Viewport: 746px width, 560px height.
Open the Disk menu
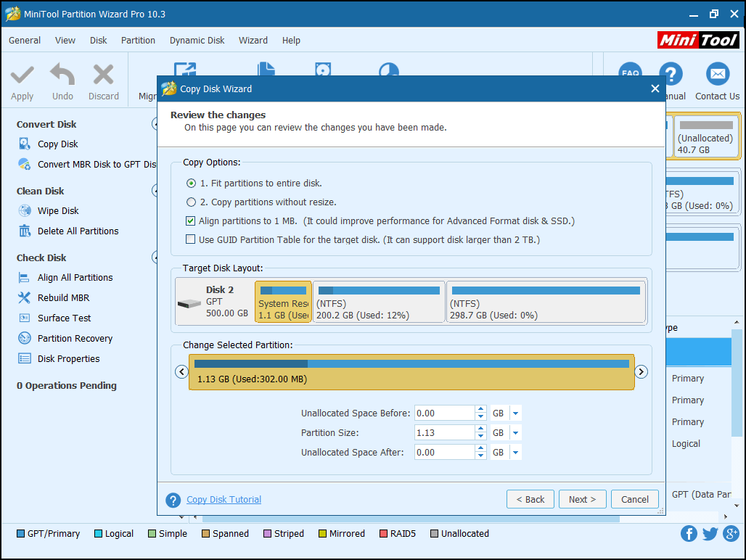tap(99, 41)
